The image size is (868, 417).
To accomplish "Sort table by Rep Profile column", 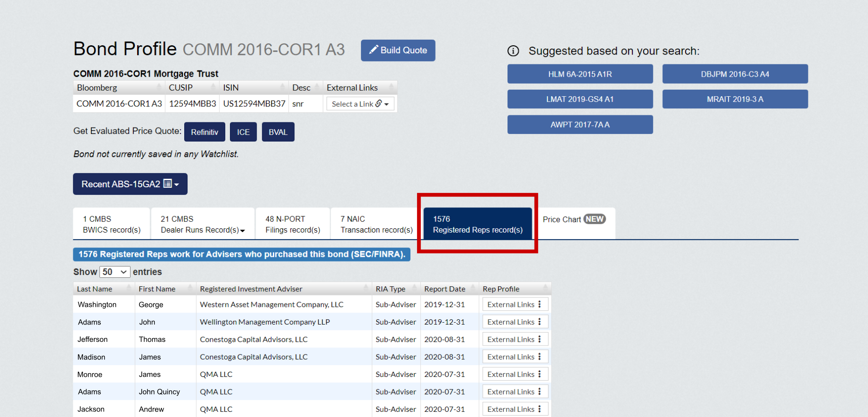I will coord(515,289).
